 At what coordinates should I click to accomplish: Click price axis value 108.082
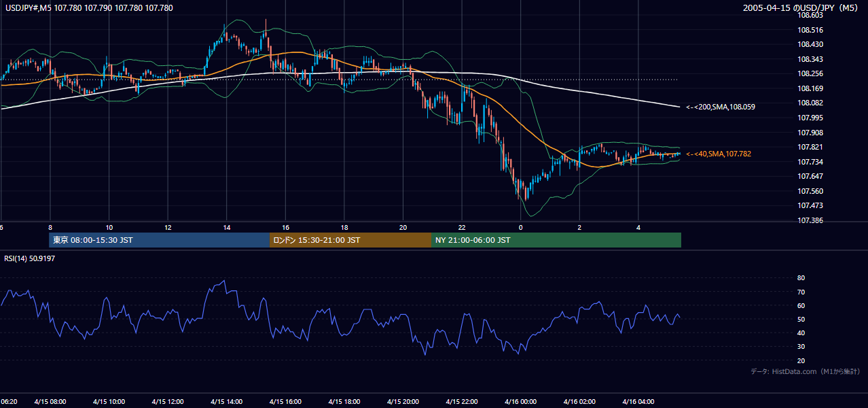pos(810,103)
